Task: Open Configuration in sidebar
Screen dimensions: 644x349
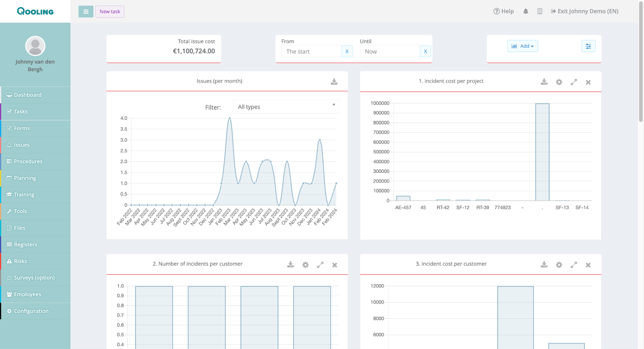Action: (x=35, y=311)
